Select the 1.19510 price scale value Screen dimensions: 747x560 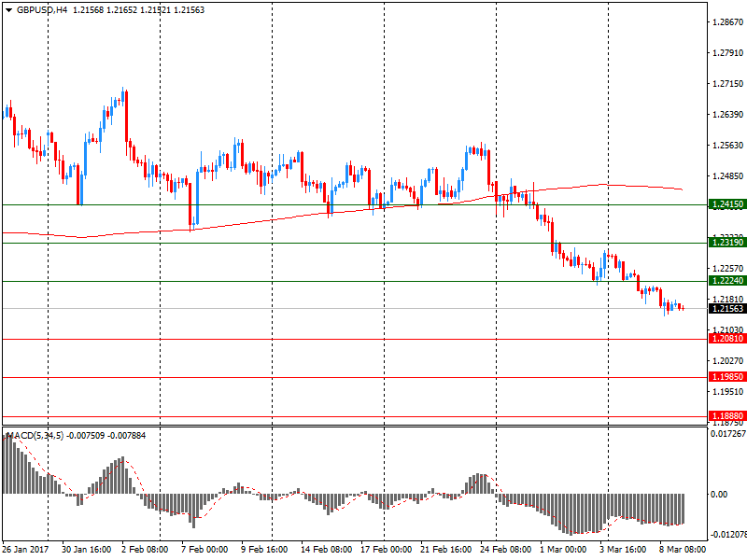pos(727,392)
